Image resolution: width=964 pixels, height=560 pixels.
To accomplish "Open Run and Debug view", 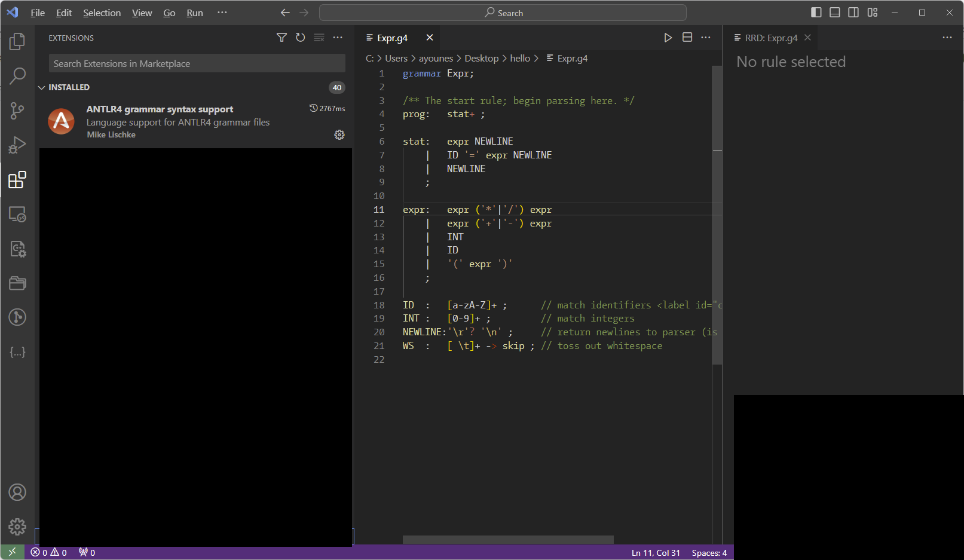I will pos(17,145).
